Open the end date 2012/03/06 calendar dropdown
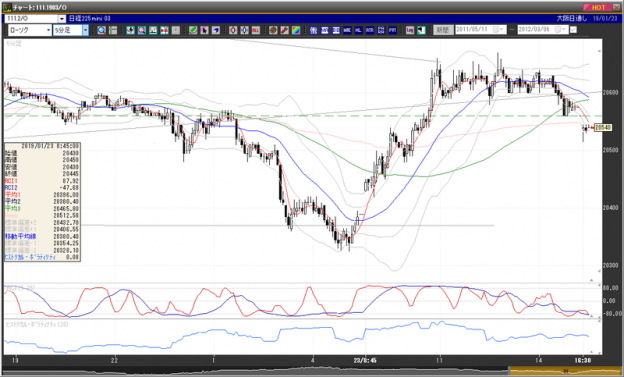 click(x=561, y=30)
